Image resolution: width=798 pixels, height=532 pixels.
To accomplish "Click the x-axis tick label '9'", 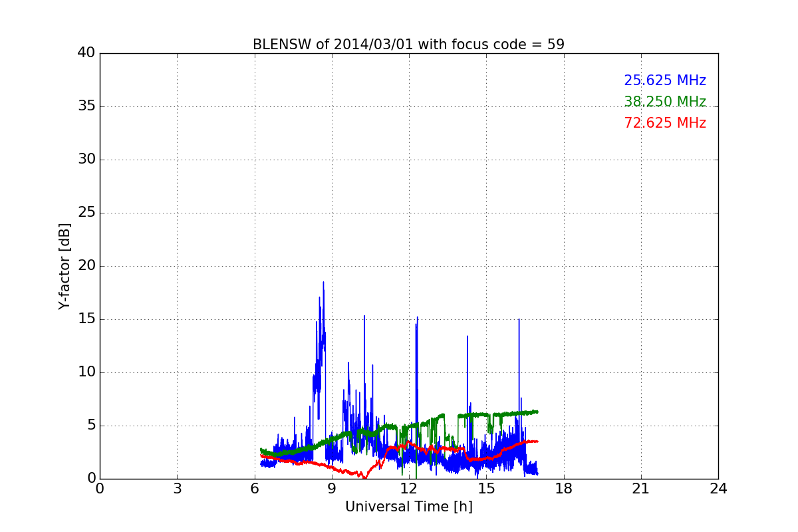I will point(332,488).
